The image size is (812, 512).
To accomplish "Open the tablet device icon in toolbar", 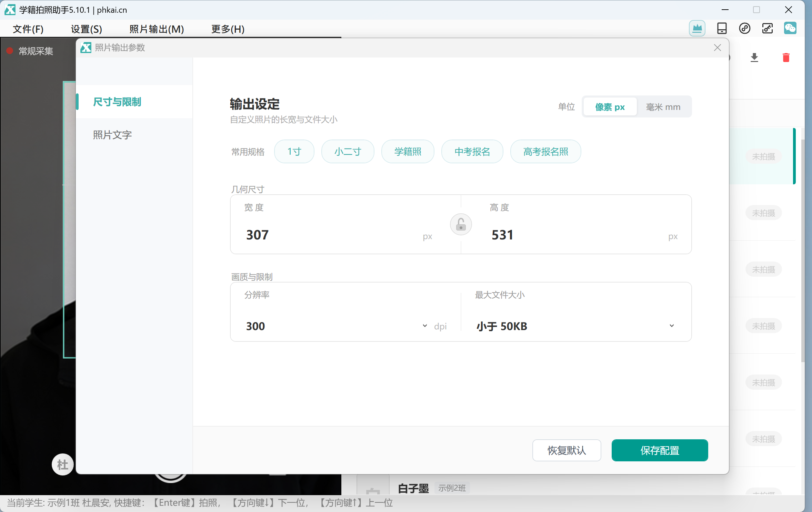I will coord(722,28).
